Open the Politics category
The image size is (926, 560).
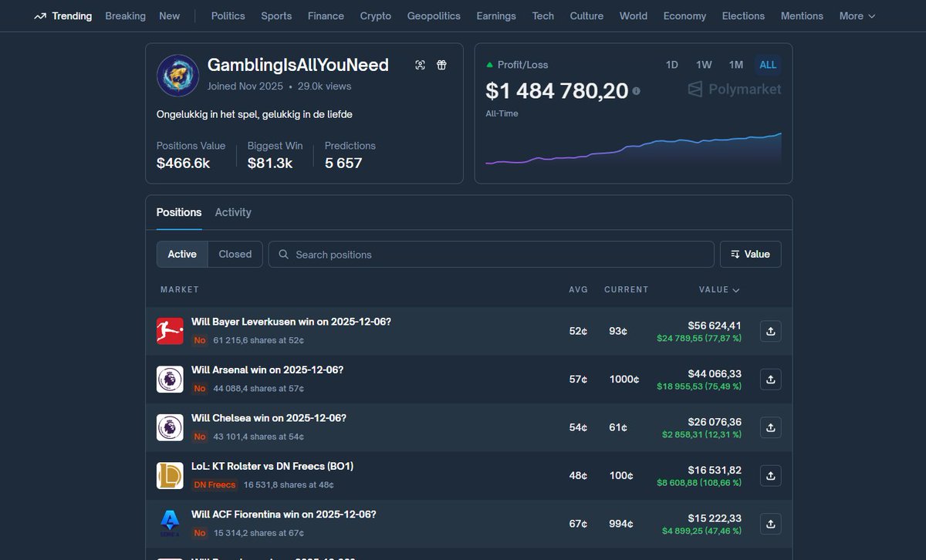[x=228, y=16]
